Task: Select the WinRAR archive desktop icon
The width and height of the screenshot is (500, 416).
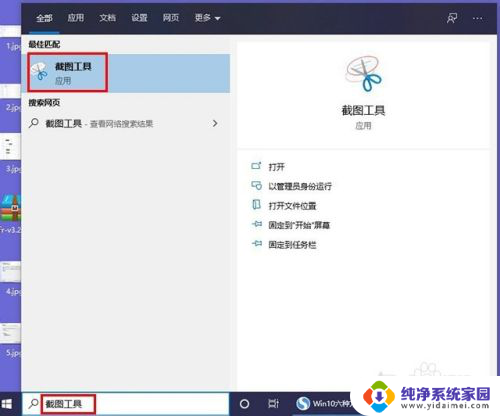Action: 11,213
